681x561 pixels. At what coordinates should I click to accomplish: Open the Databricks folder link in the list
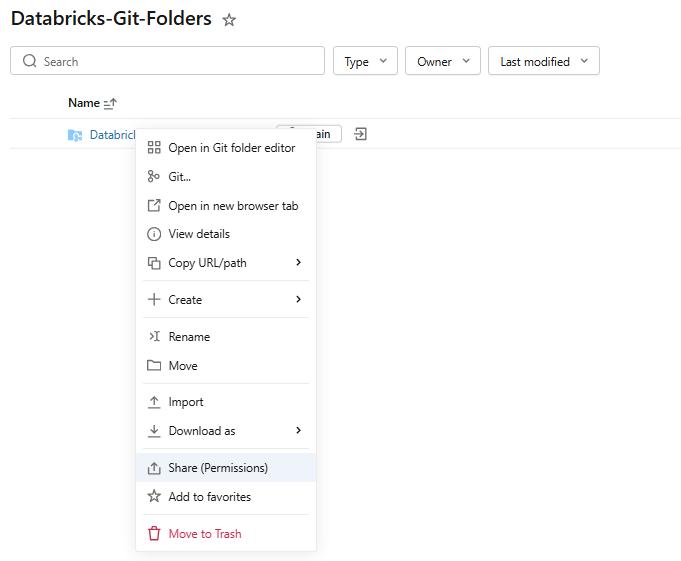click(113, 135)
